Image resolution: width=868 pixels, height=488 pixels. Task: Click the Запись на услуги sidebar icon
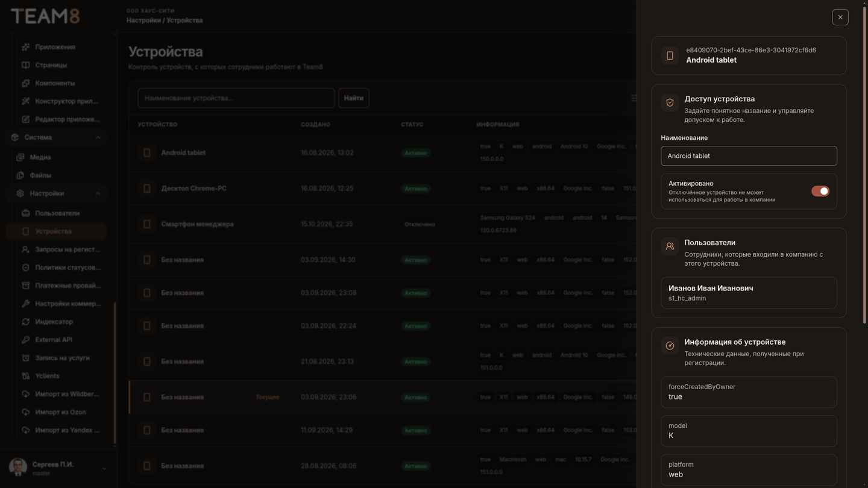(x=25, y=358)
